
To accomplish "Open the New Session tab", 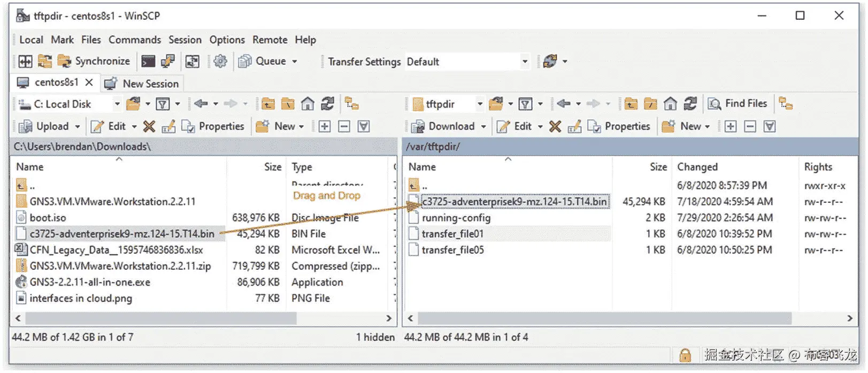I will [x=142, y=83].
